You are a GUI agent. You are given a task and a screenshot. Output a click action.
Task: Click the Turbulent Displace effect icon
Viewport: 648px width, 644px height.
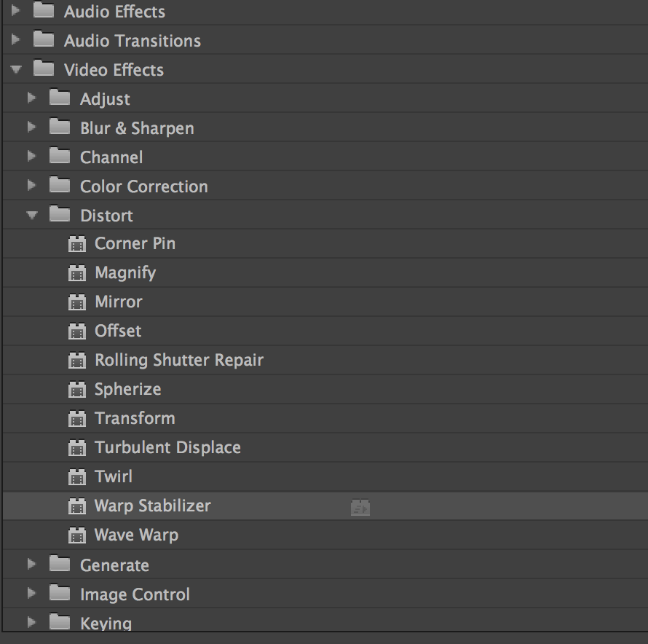click(x=77, y=447)
